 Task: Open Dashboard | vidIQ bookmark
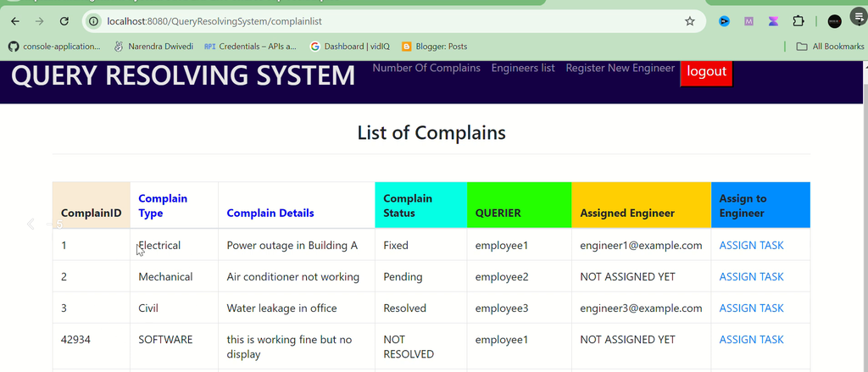[350, 47]
